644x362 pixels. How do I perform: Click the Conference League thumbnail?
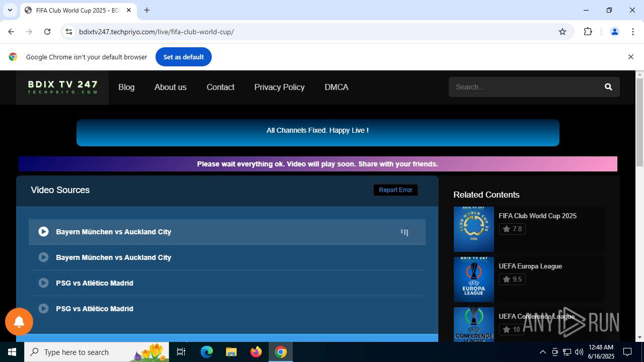pyautogui.click(x=474, y=324)
